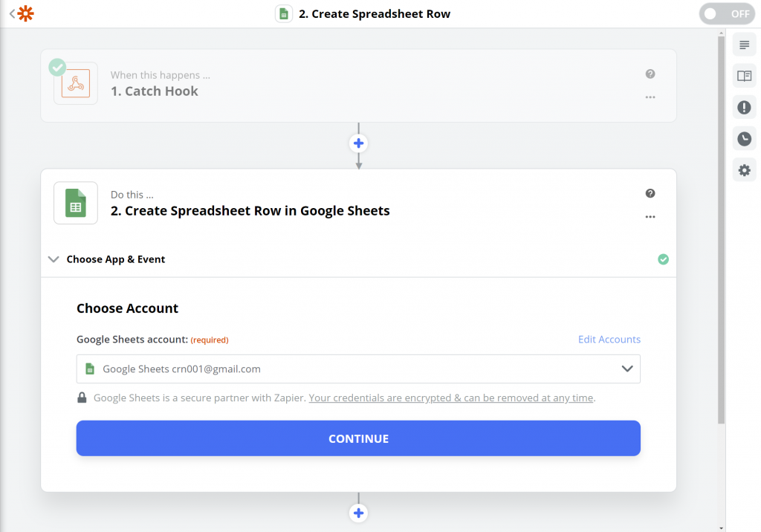
Task: Click the Google Sheets step icon
Action: 76,203
